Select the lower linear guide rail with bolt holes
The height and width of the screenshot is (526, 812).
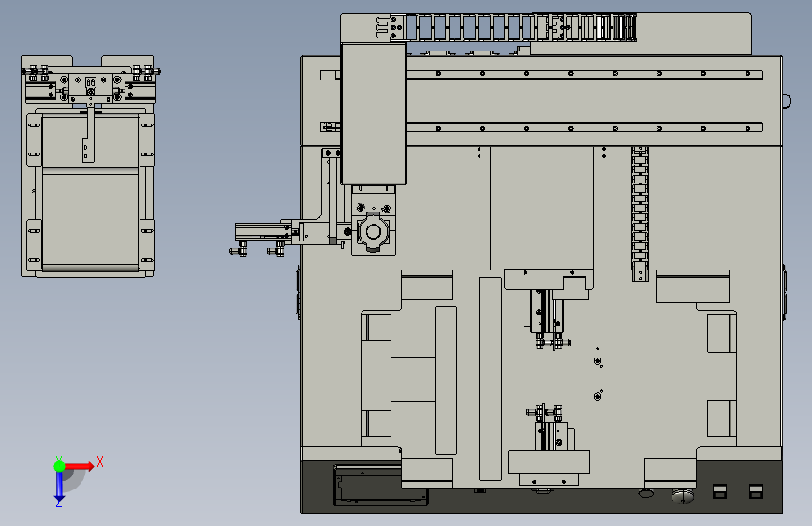(x=584, y=128)
